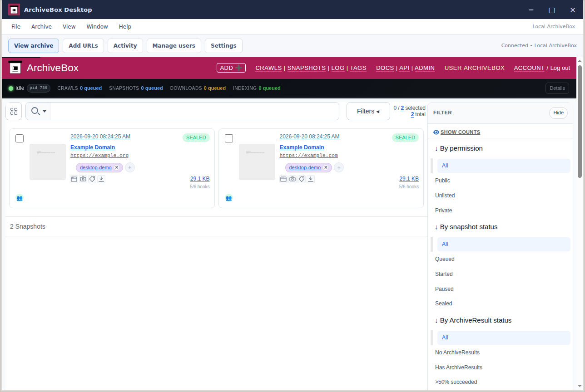Open the example.com snapshot thumbnail

click(257, 162)
